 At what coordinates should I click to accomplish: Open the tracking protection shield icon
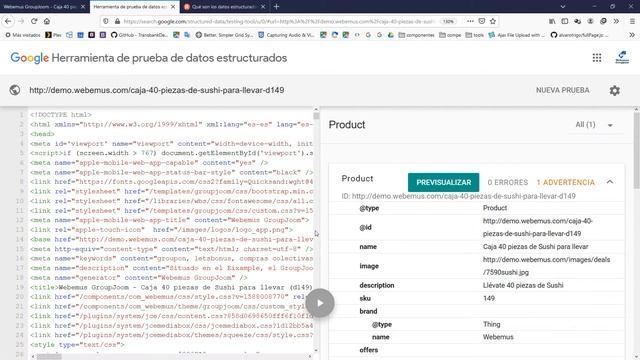[106, 21]
